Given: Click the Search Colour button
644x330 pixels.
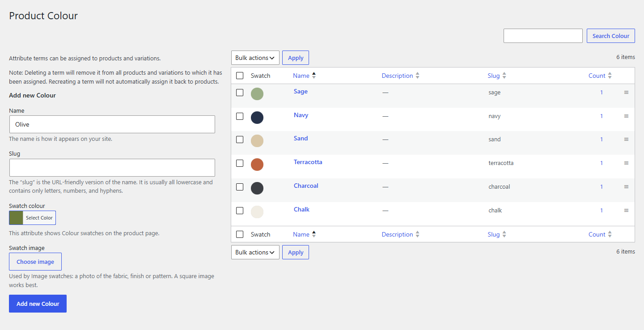Looking at the screenshot, I should [x=611, y=36].
